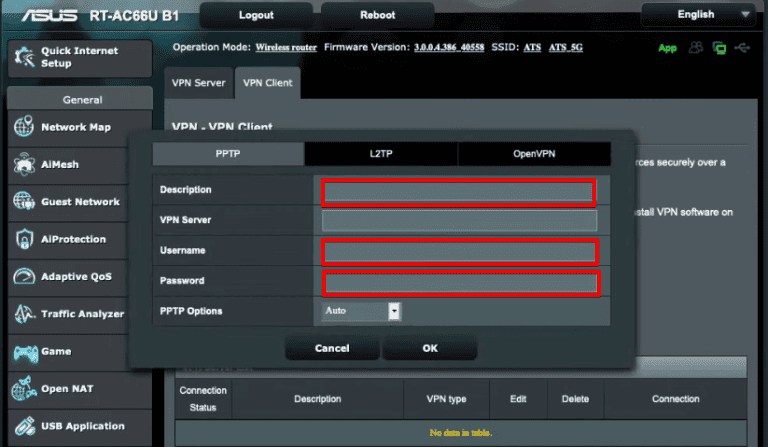Click the USB Application icon
The width and height of the screenshot is (768, 447).
pyautogui.click(x=24, y=425)
